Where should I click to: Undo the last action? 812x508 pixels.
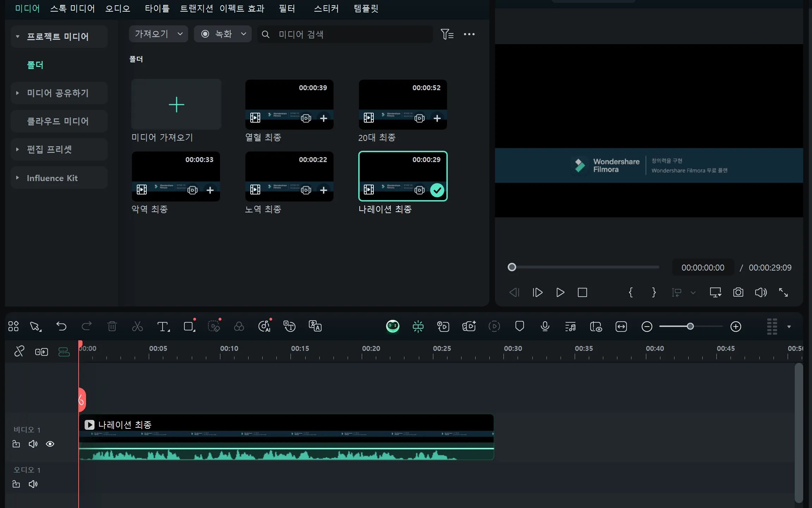pos(61,327)
